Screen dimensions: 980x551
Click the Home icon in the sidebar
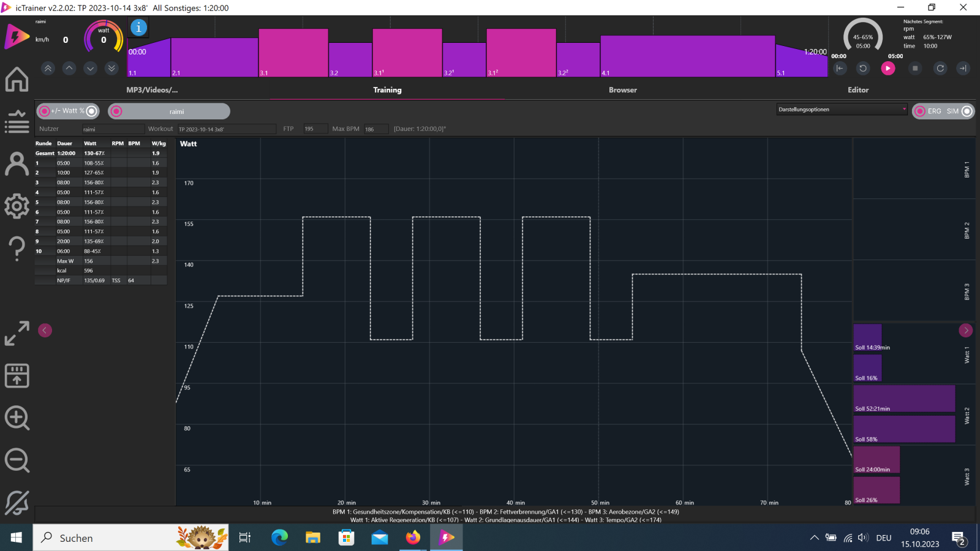[x=17, y=80]
